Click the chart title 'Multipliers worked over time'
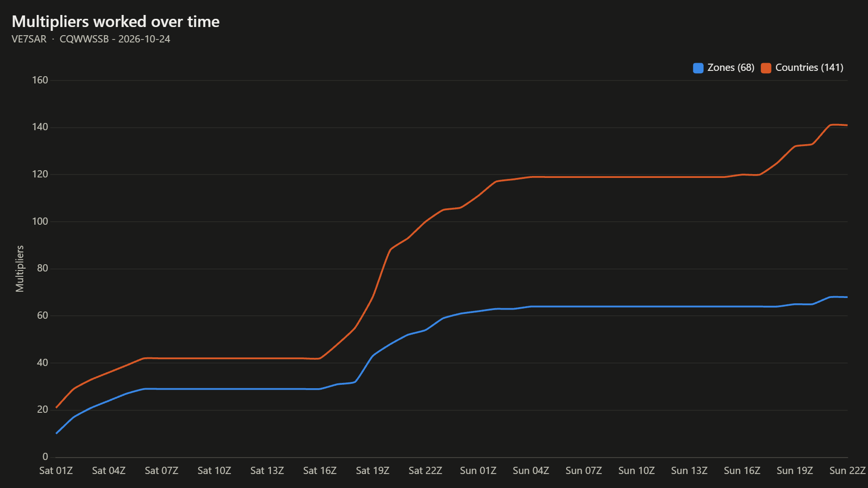This screenshot has width=868, height=488. click(x=116, y=22)
